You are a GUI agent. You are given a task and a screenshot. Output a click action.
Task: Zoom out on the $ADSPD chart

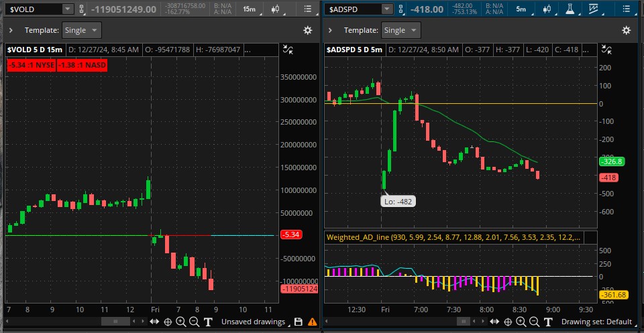click(535, 322)
